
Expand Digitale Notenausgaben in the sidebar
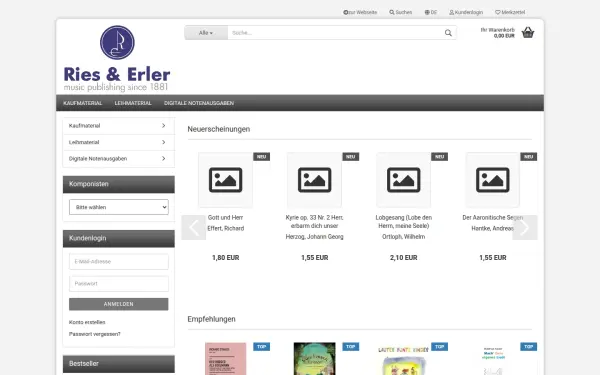119,159
